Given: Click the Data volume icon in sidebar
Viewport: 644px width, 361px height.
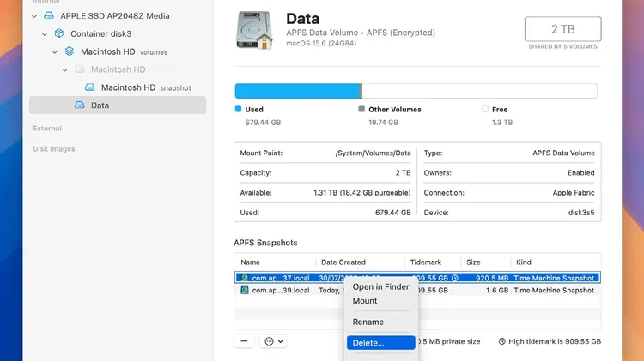Looking at the screenshot, I should click(x=80, y=105).
